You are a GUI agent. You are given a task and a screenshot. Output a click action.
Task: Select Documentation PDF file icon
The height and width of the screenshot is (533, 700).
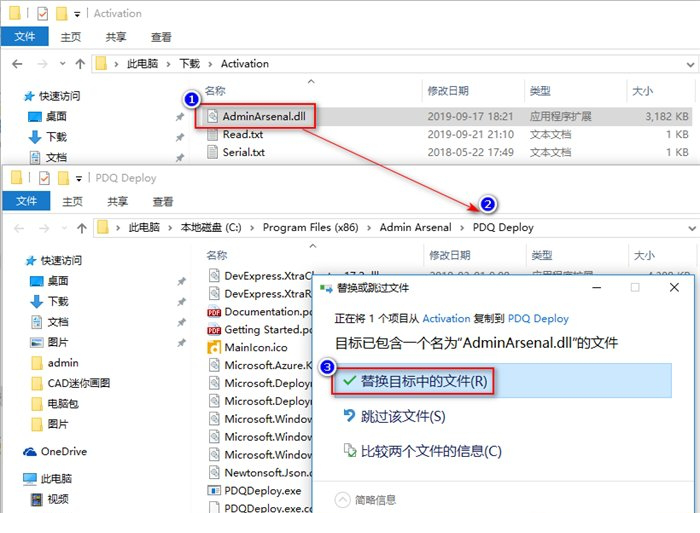pos(214,312)
